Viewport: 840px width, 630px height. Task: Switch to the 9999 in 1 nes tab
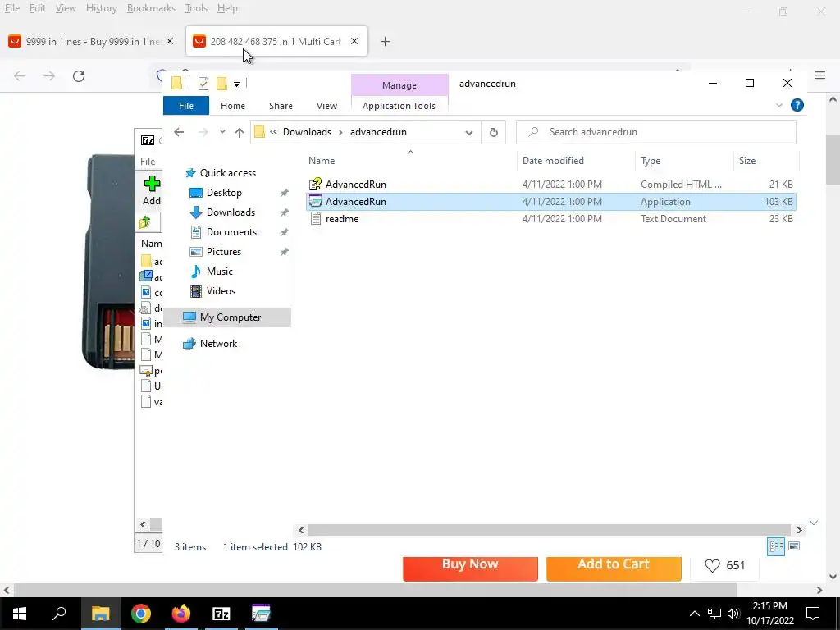coord(92,41)
